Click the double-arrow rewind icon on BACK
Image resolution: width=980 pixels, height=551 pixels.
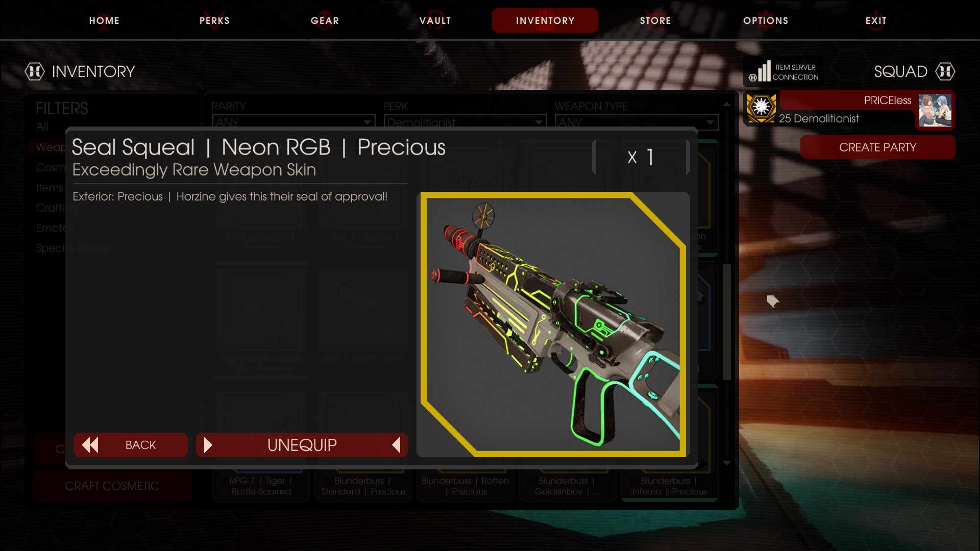click(90, 445)
